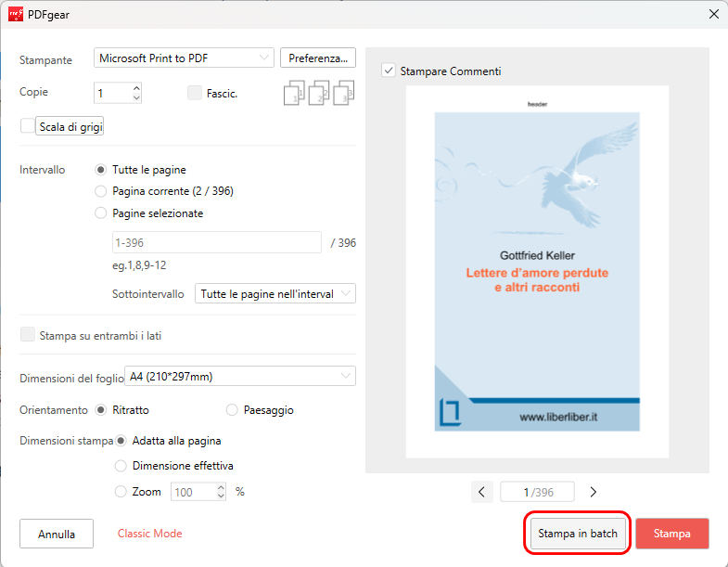Viewport: 728px width, 567px height.
Task: Open the Stampante printer dropdown
Action: pos(184,58)
